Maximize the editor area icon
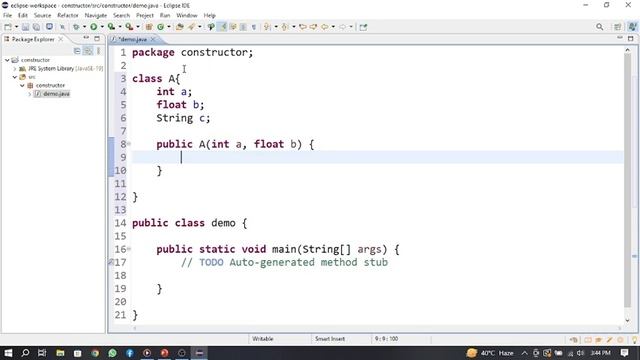Screen dimensions: 640x360 (631, 38)
